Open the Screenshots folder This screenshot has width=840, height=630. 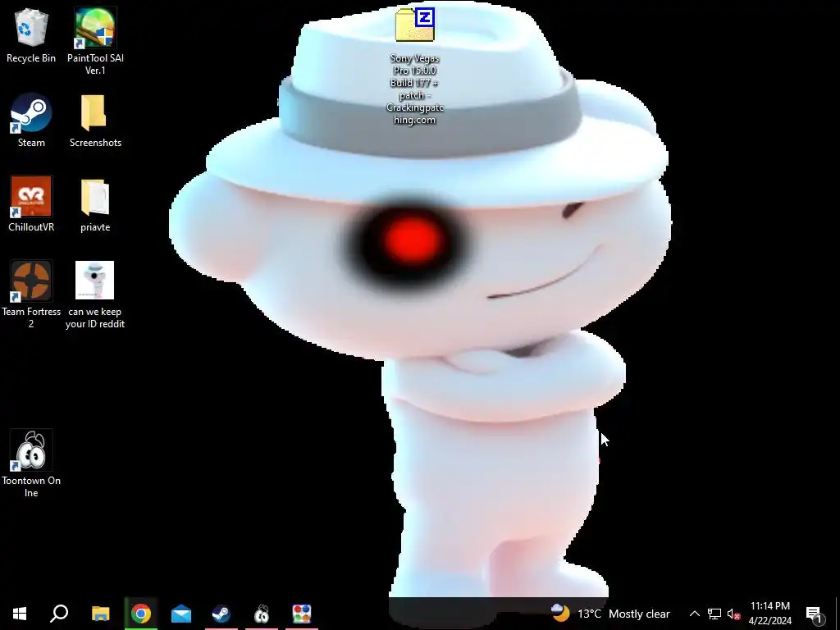pyautogui.click(x=95, y=120)
